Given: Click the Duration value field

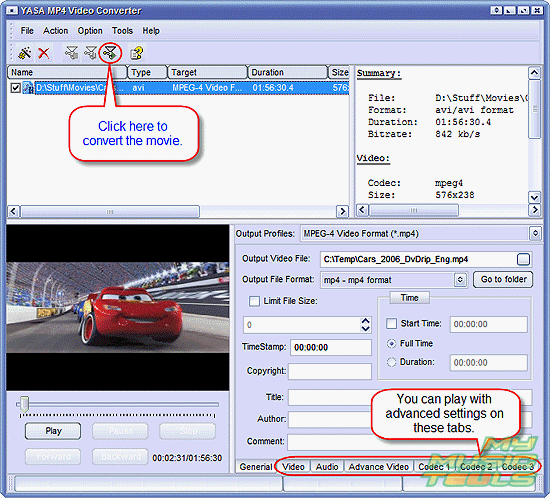Looking at the screenshot, I should pyautogui.click(x=489, y=362).
